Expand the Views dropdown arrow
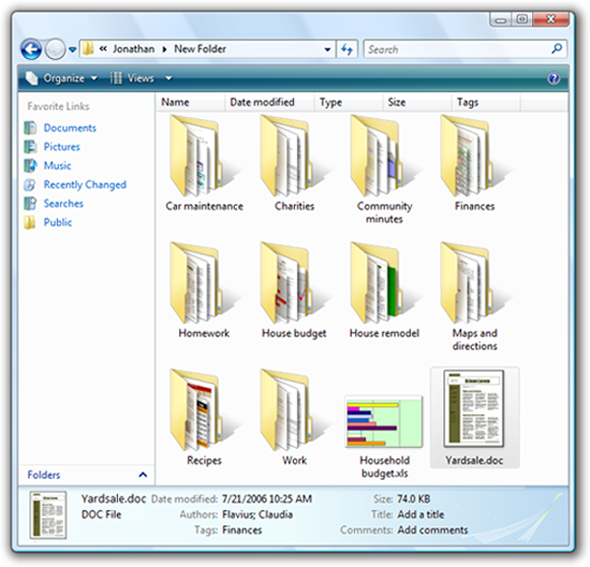590x567 pixels. [169, 78]
